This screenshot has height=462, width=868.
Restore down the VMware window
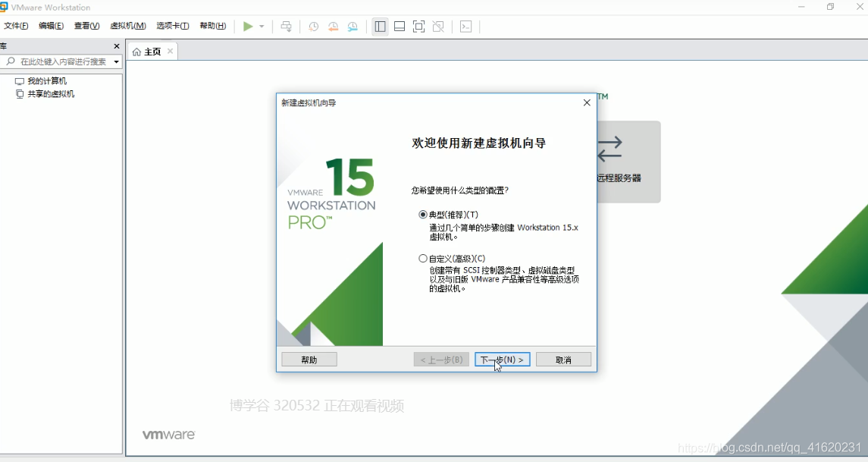pos(830,7)
